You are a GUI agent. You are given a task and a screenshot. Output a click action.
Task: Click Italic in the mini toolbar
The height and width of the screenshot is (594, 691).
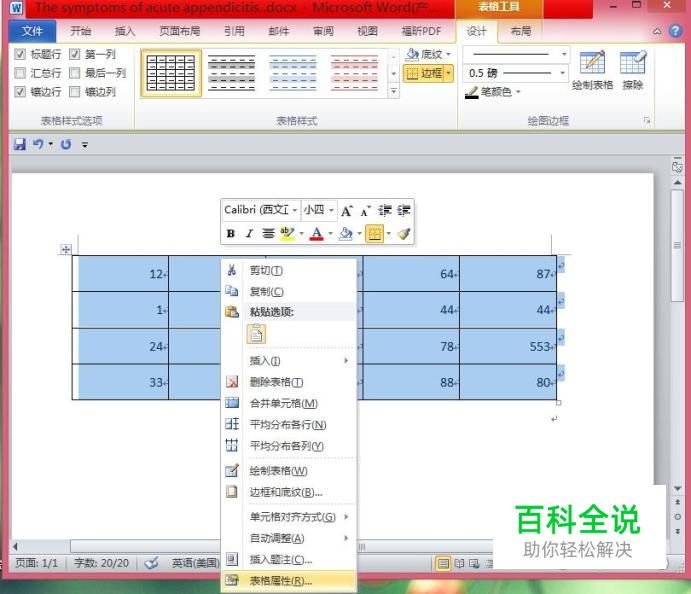(x=249, y=234)
